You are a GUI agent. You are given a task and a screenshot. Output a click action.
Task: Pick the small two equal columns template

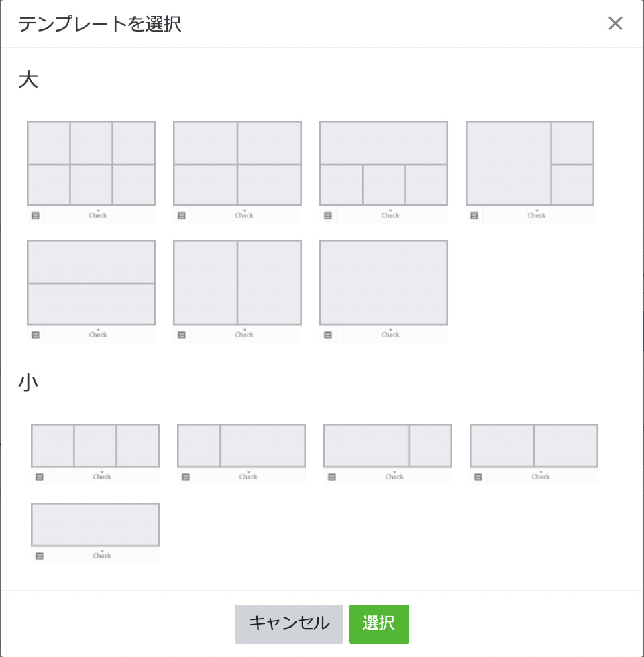[534, 446]
